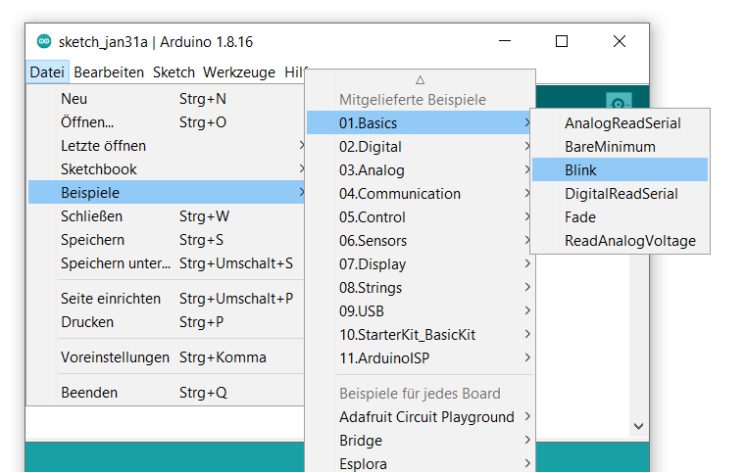Choose Neu to create new sketch
Image resolution: width=746 pixels, height=473 pixels.
coord(74,99)
